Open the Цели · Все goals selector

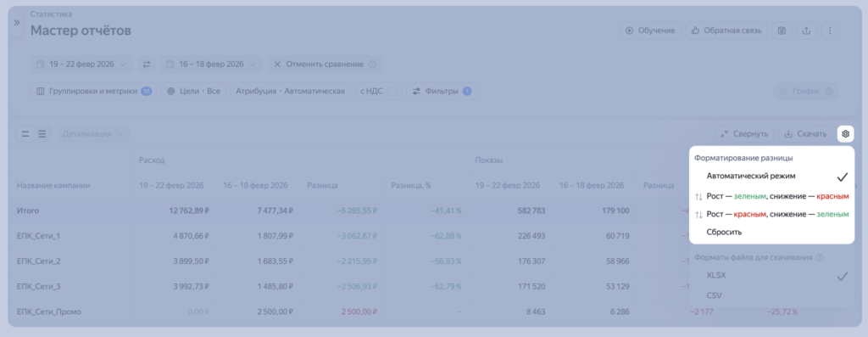(194, 92)
